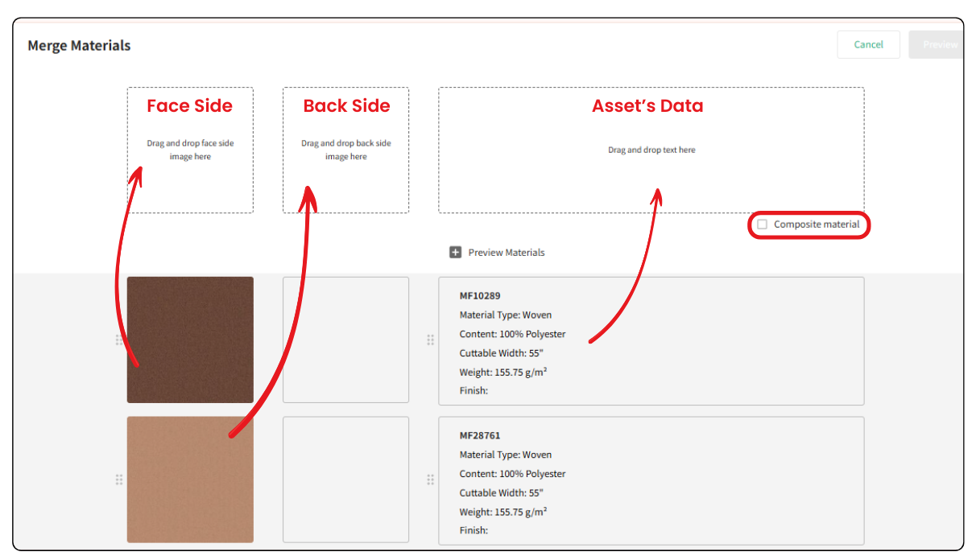Click drag handle left of brown swatch image
This screenshot has height=560, width=976.
tap(119, 340)
